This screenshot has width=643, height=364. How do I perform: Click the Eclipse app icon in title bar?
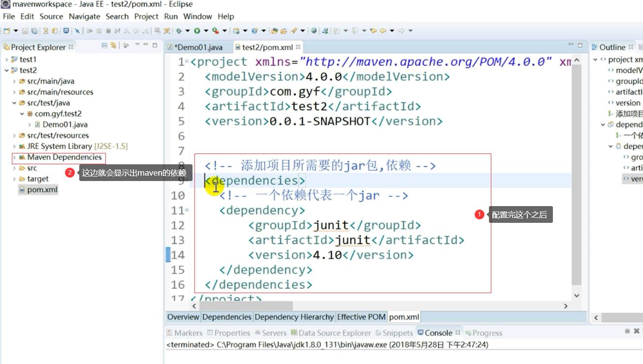coord(5,4)
